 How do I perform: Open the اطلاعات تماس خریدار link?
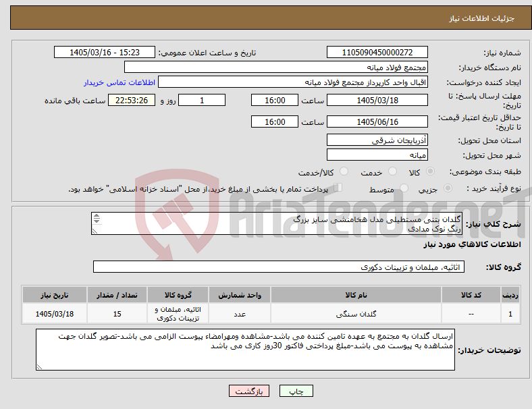119,82
